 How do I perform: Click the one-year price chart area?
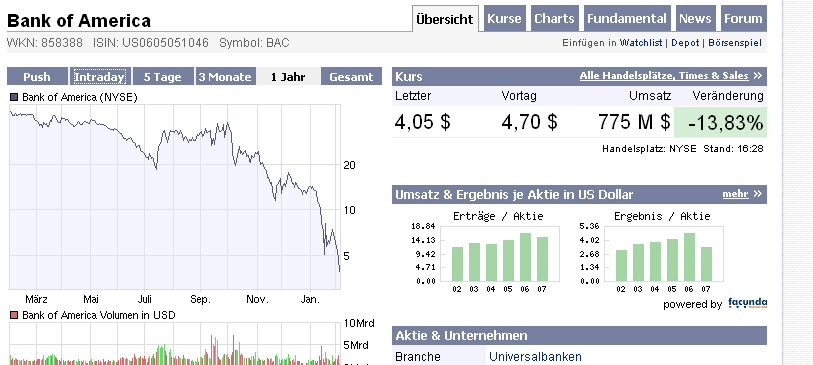[175, 198]
